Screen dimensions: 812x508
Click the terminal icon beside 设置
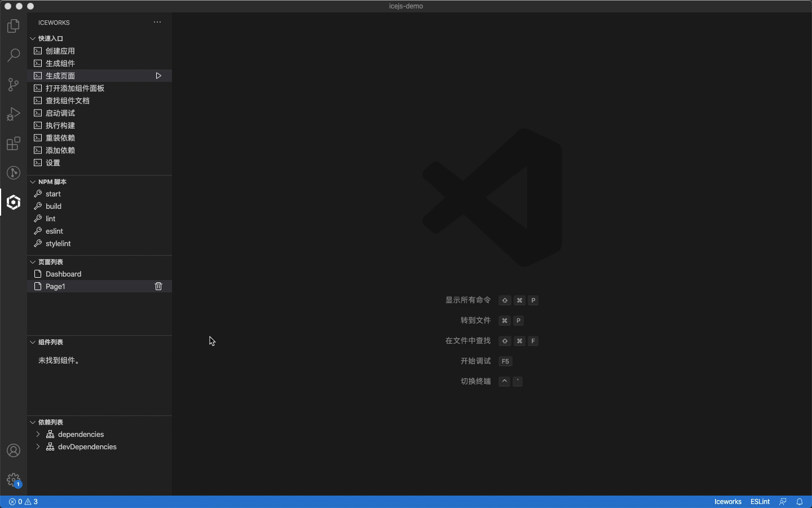(x=38, y=163)
